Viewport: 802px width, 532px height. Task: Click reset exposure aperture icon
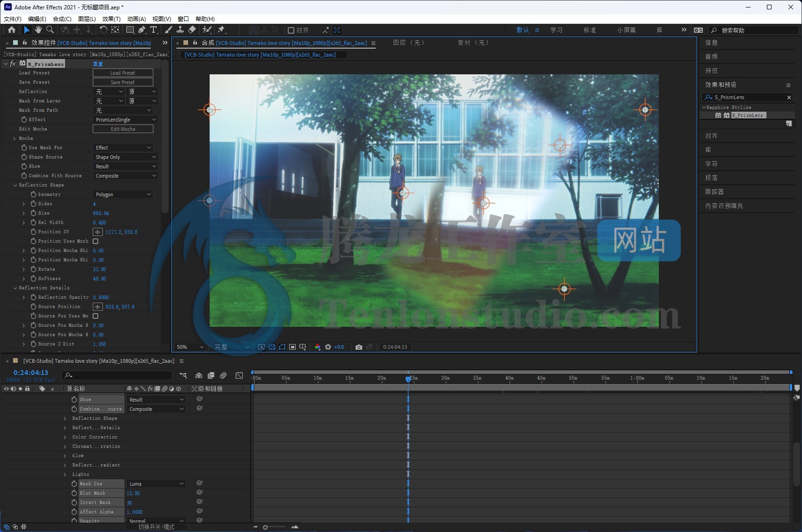pos(328,347)
